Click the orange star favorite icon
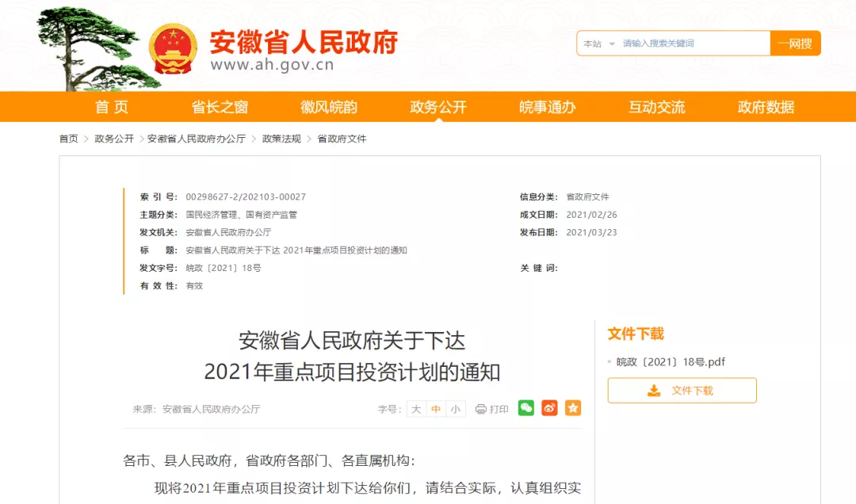 (573, 408)
